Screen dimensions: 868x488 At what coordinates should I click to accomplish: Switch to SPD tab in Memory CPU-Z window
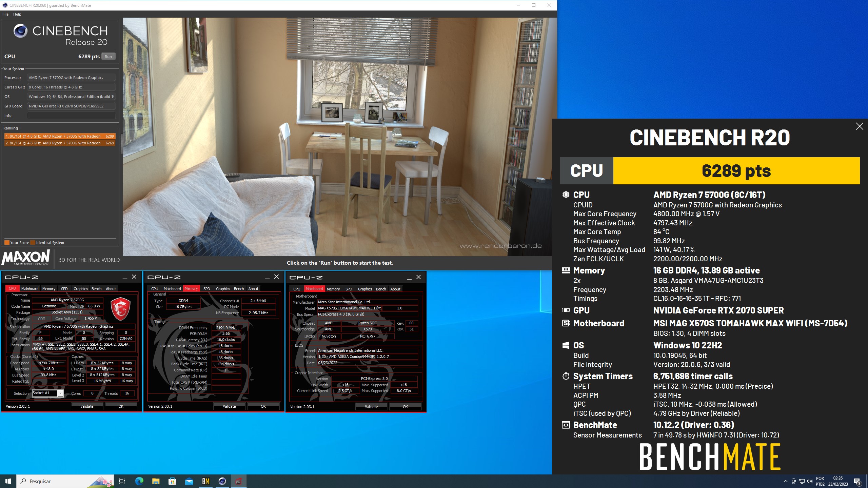206,289
